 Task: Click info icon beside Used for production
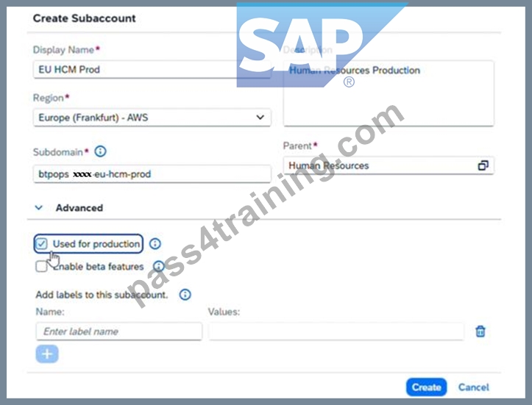155,244
